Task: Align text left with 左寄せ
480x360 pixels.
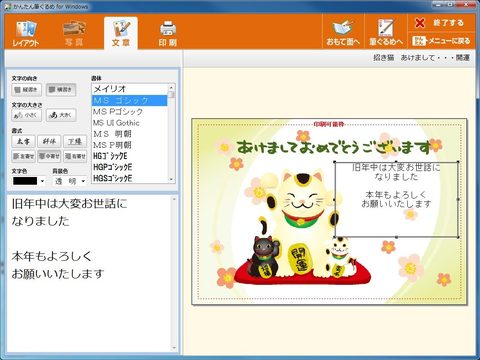Action: [23, 156]
